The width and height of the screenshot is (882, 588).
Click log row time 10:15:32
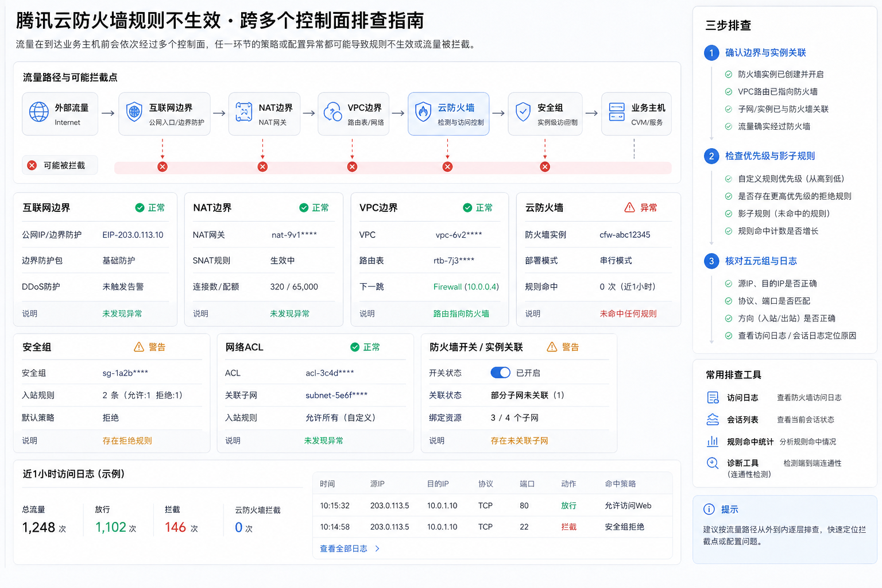(x=335, y=506)
